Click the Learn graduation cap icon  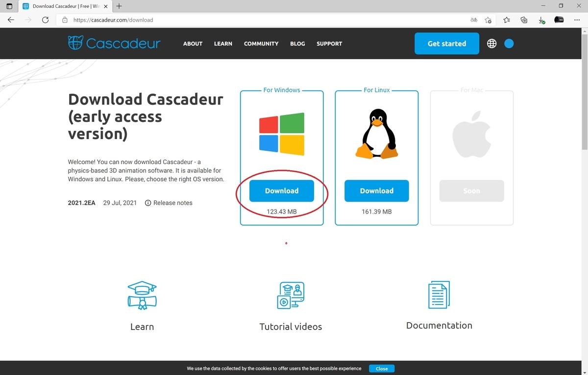click(142, 296)
